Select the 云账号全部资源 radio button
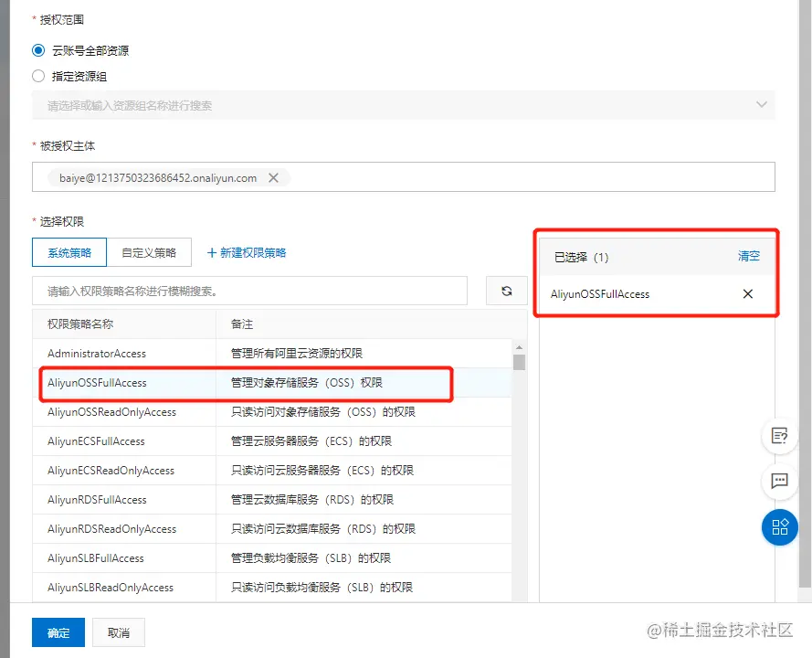The width and height of the screenshot is (812, 658). tap(38, 50)
